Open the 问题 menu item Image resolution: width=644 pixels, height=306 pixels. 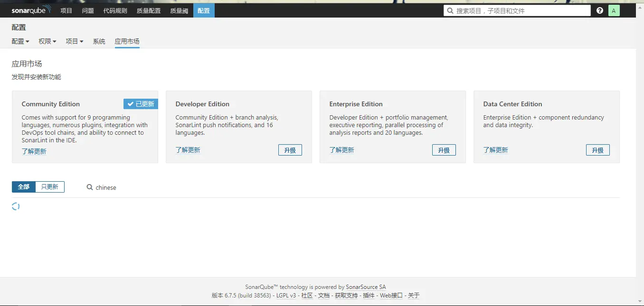tap(87, 10)
